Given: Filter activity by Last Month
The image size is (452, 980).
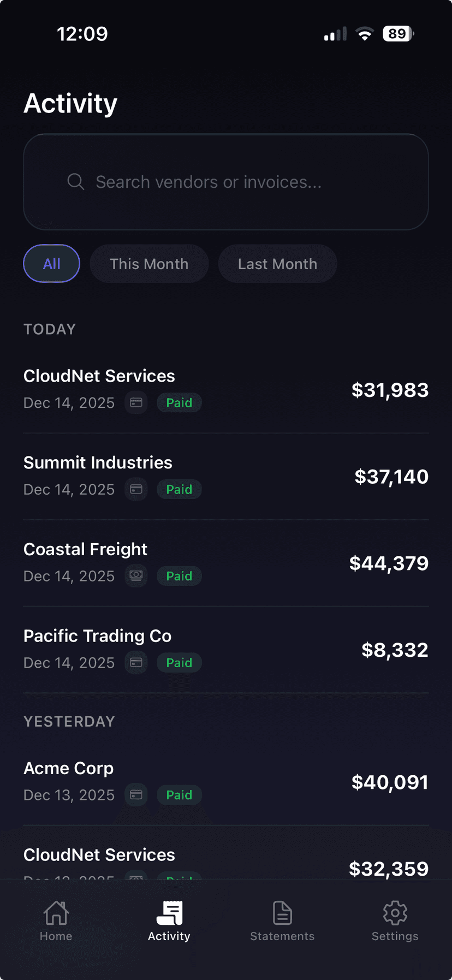Looking at the screenshot, I should click(277, 264).
